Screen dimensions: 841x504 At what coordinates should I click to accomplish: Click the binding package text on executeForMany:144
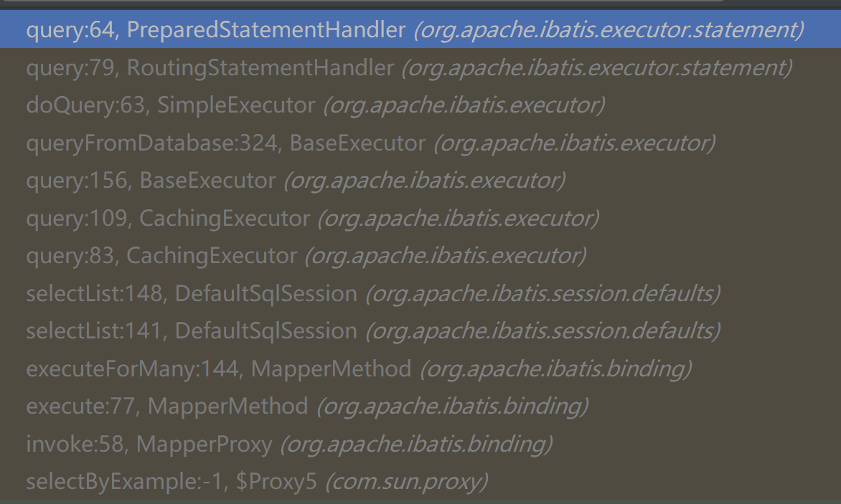(555, 369)
